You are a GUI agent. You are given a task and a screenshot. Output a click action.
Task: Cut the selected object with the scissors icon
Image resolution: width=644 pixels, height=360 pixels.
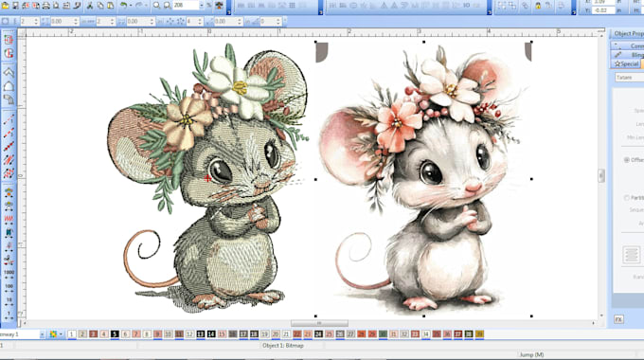[90, 6]
